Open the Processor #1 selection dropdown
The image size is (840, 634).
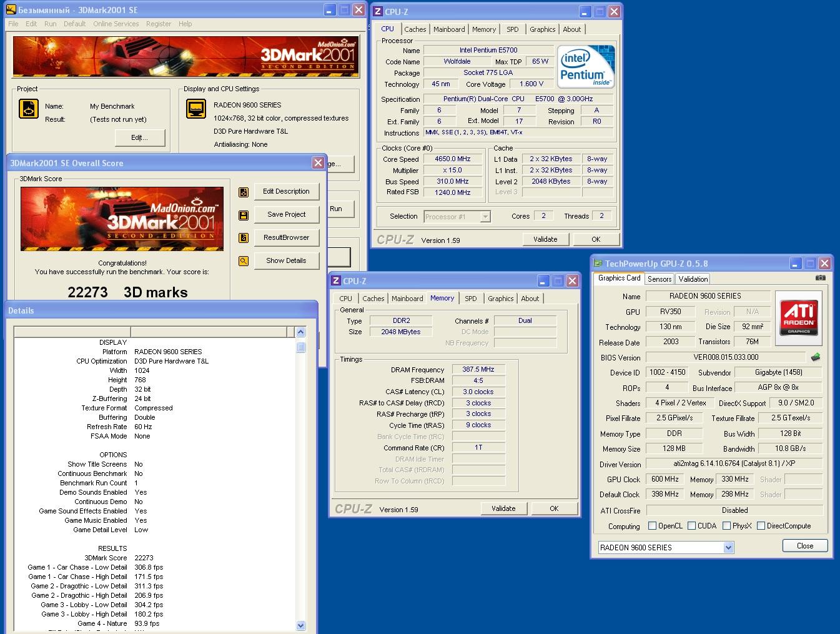[x=485, y=217]
